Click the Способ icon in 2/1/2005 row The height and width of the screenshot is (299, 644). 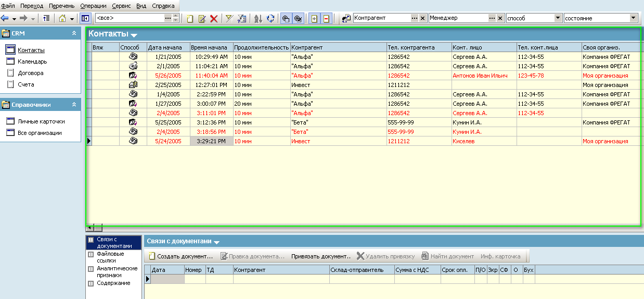pos(133,66)
